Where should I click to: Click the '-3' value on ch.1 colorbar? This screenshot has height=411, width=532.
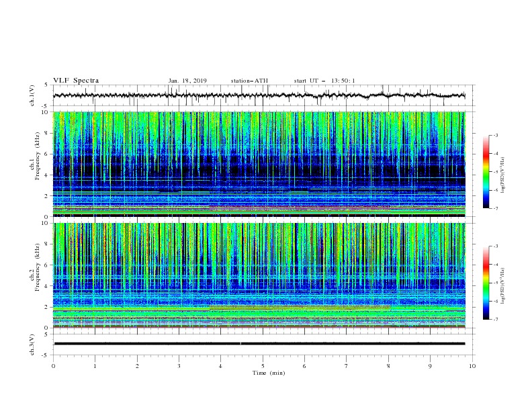495,135
